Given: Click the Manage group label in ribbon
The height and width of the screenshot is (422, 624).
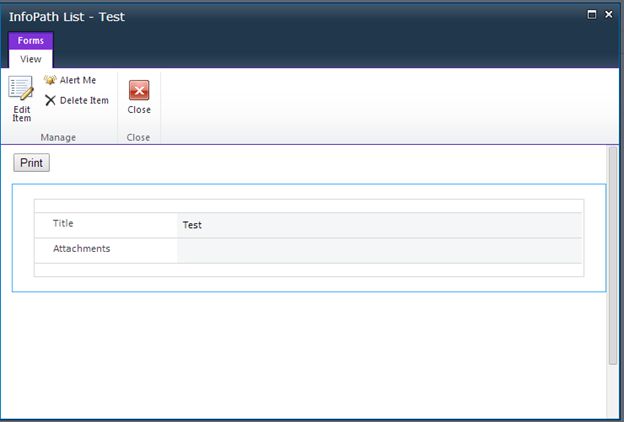Looking at the screenshot, I should click(x=58, y=137).
